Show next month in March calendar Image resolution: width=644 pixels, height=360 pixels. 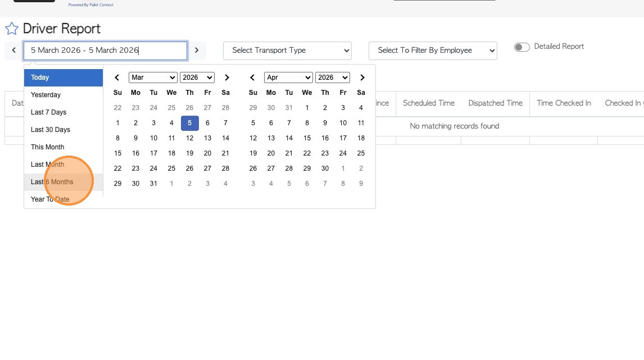coord(226,78)
